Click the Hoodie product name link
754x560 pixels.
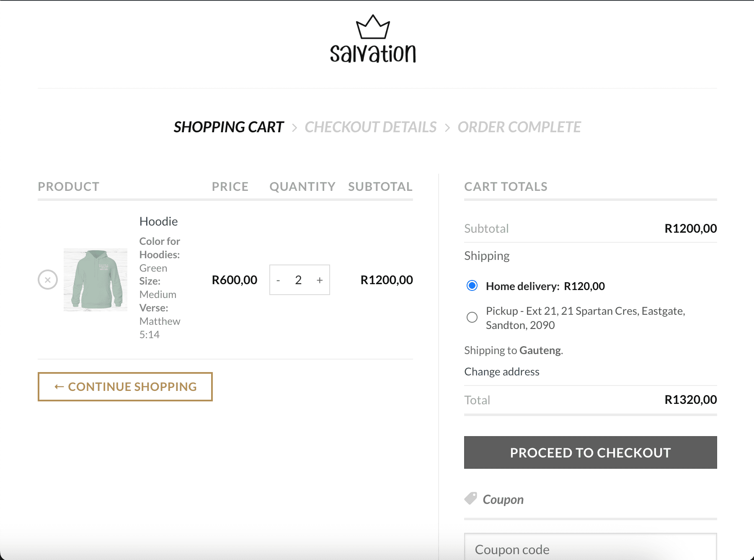click(x=158, y=221)
